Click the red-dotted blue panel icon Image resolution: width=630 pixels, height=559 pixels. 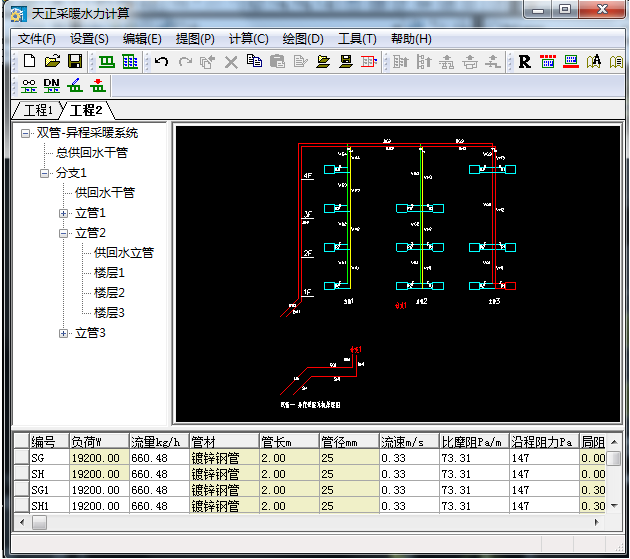(x=548, y=61)
